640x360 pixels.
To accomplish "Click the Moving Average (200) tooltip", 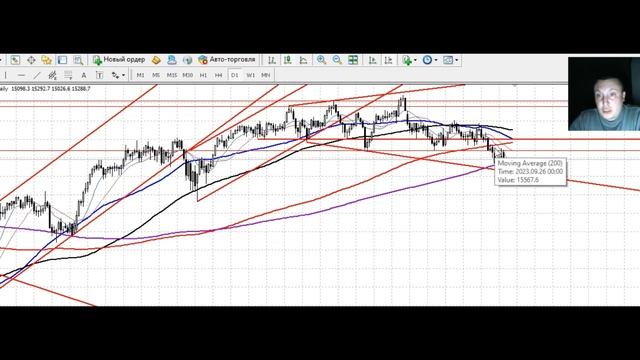I will (531, 171).
